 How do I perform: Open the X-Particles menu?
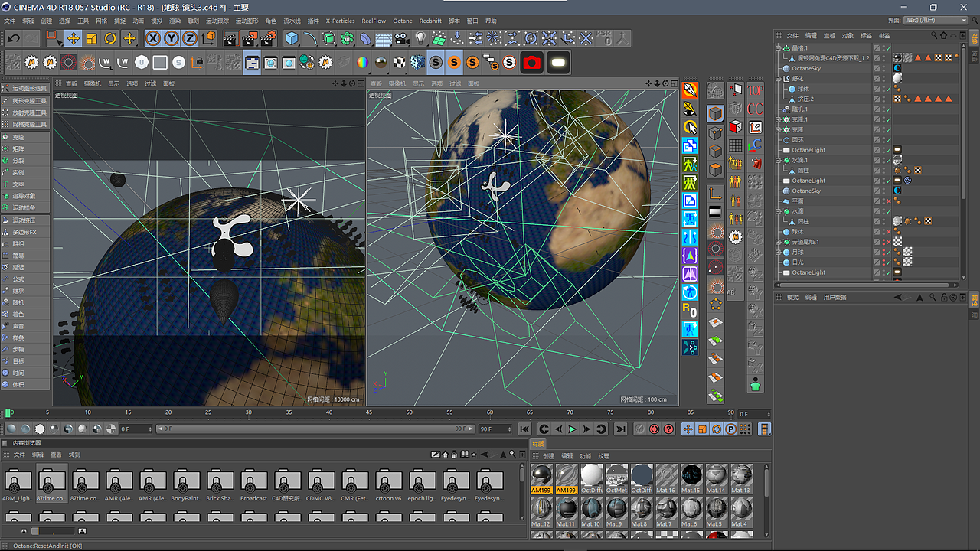tap(340, 21)
